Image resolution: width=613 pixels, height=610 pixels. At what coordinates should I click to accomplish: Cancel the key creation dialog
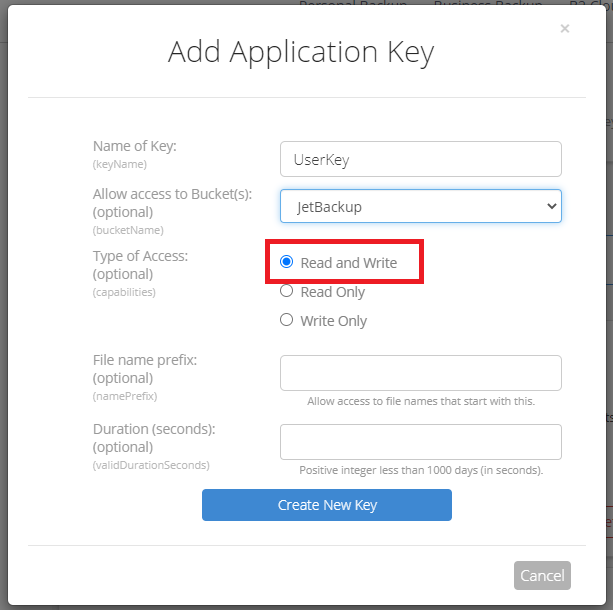pyautogui.click(x=542, y=575)
